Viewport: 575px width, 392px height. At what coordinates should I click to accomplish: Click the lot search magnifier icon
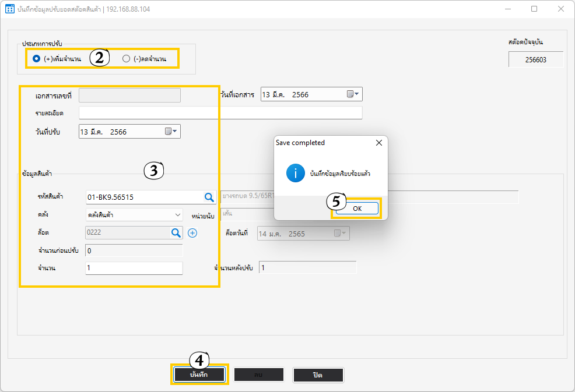pyautogui.click(x=176, y=233)
